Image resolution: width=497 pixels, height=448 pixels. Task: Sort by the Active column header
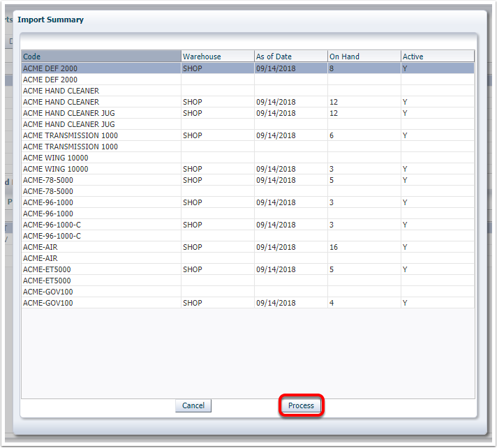438,57
